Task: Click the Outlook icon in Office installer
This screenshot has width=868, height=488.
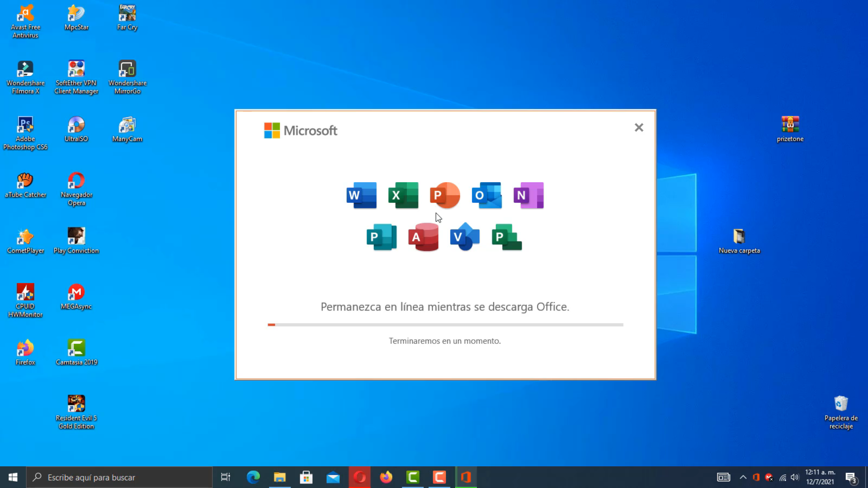Action: (x=487, y=195)
